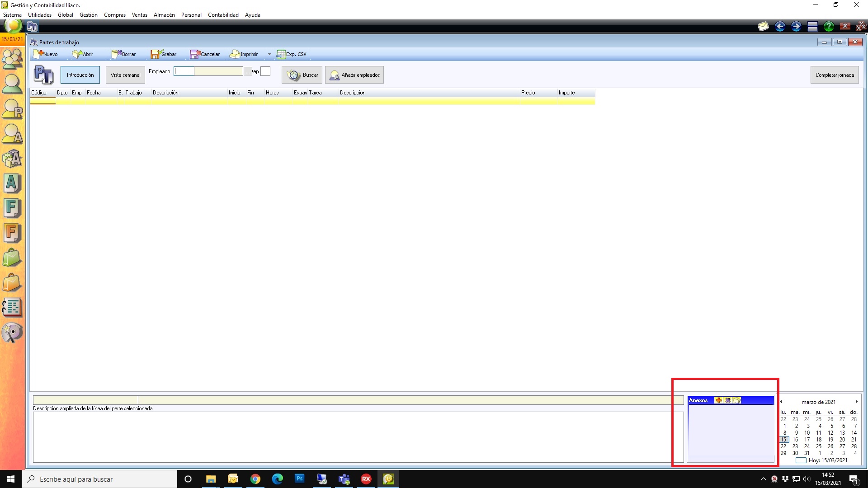
Task: Open the Utilidades menu
Action: tap(40, 15)
